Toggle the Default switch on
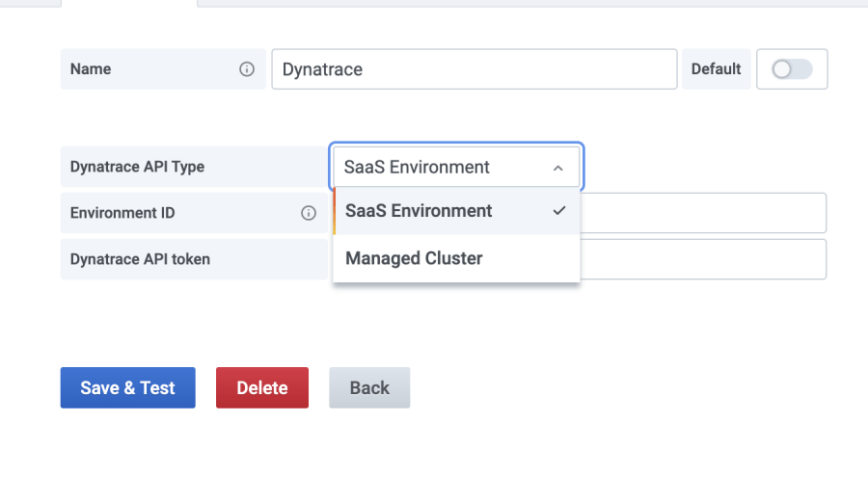Screen dimensions: 868x502 point(792,69)
